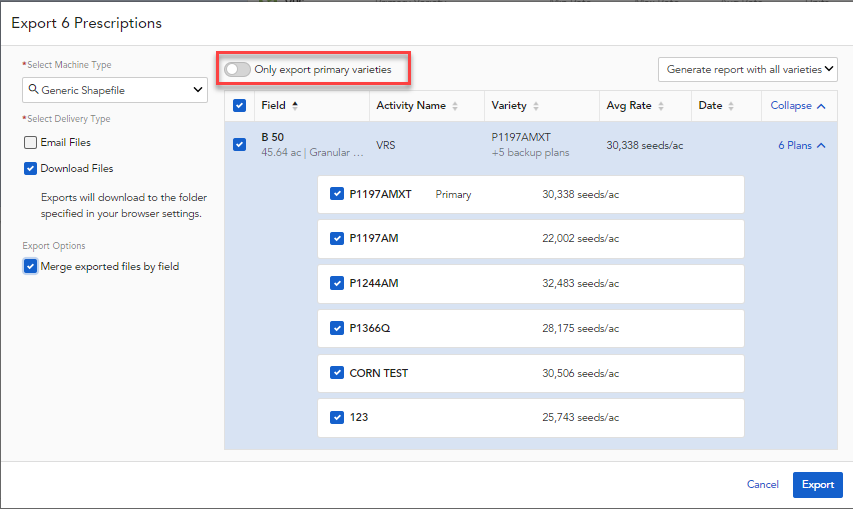Click Date column sort arrows

pos(731,106)
